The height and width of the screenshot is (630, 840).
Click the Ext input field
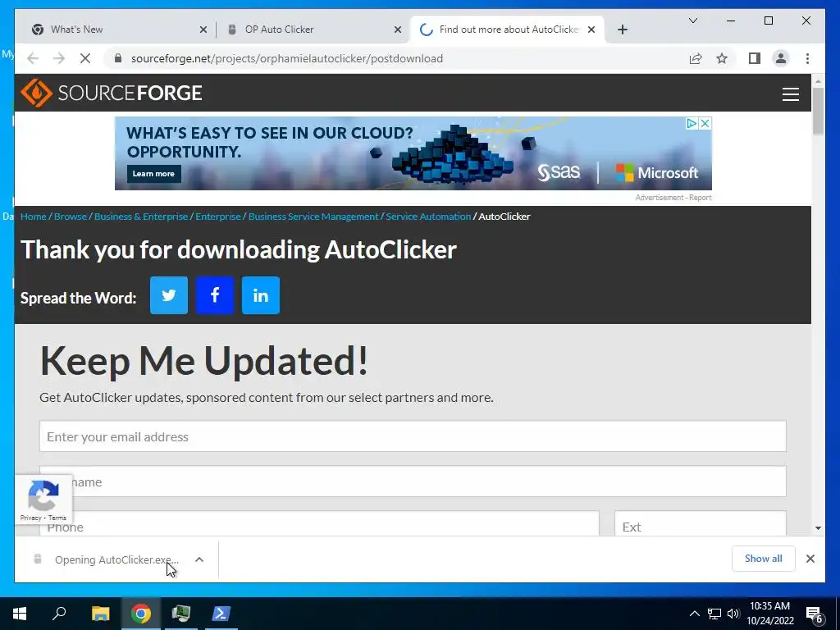click(x=701, y=524)
